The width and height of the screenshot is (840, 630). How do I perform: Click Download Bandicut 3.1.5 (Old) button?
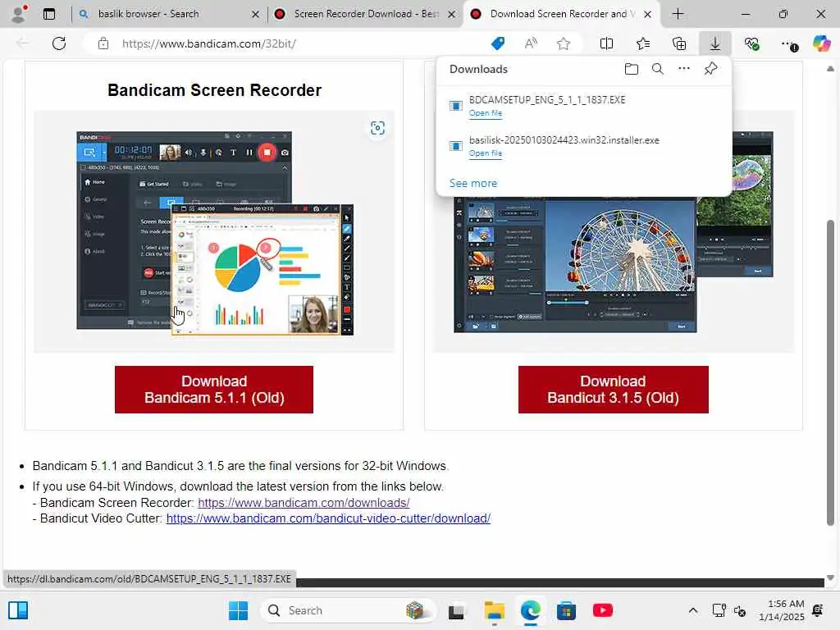613,390
